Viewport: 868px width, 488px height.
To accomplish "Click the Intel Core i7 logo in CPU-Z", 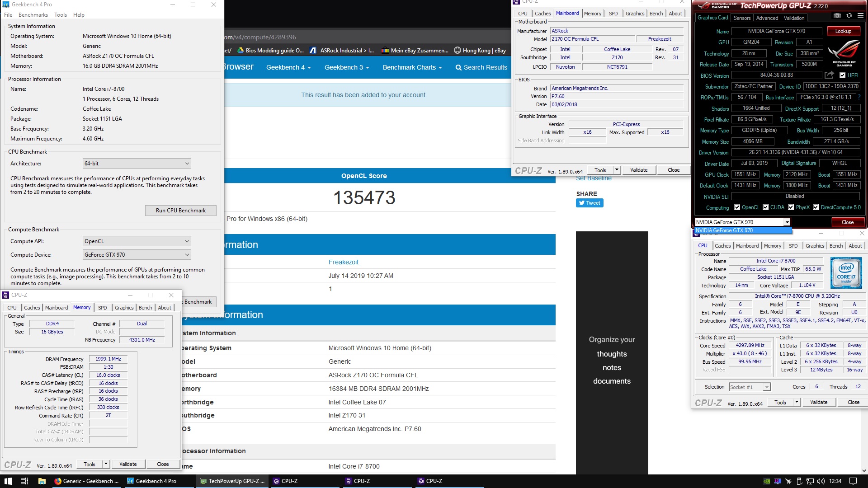I will click(846, 272).
